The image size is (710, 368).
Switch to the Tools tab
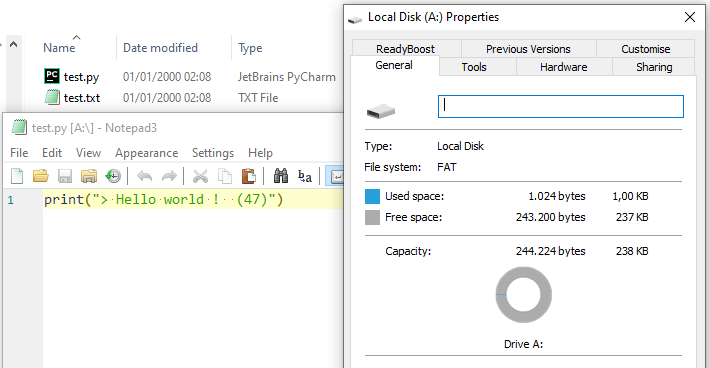474,67
